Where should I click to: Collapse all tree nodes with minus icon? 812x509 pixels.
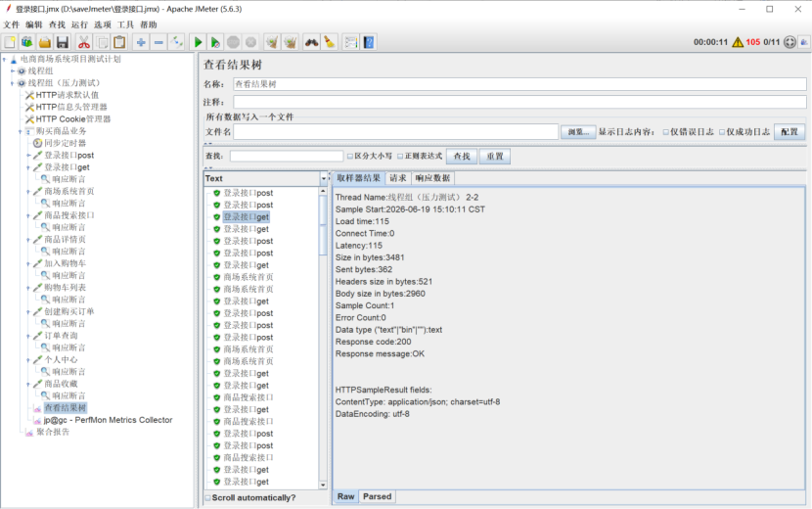159,42
